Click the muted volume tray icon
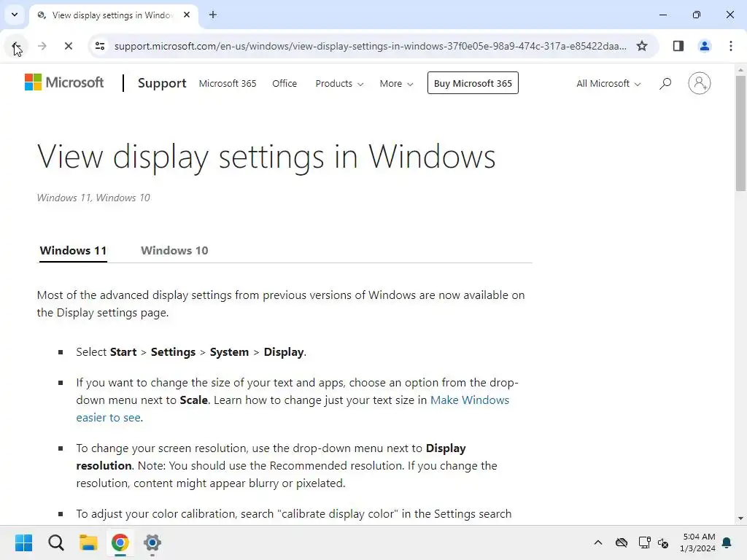This screenshot has height=560, width=747. pyautogui.click(x=662, y=542)
